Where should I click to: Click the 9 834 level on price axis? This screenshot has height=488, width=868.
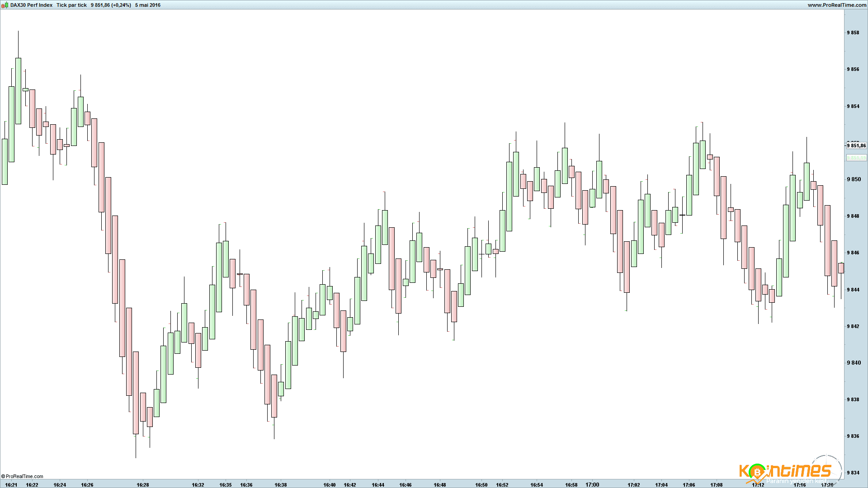(853, 473)
